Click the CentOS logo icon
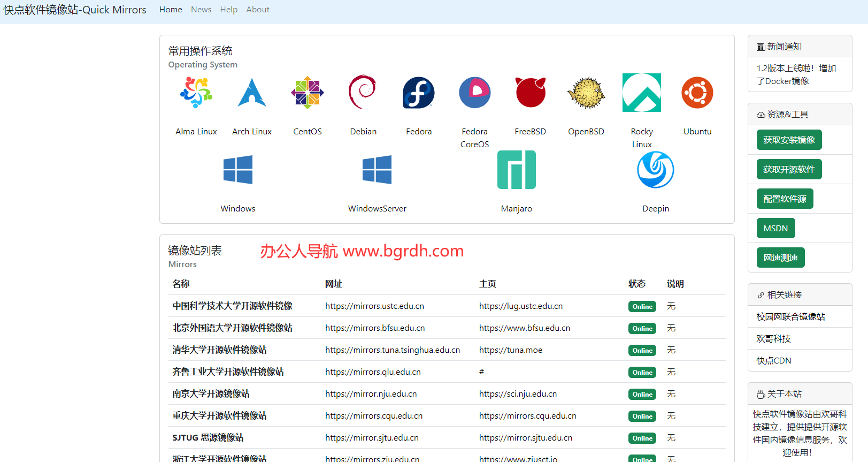The height and width of the screenshot is (462, 868). click(x=308, y=93)
